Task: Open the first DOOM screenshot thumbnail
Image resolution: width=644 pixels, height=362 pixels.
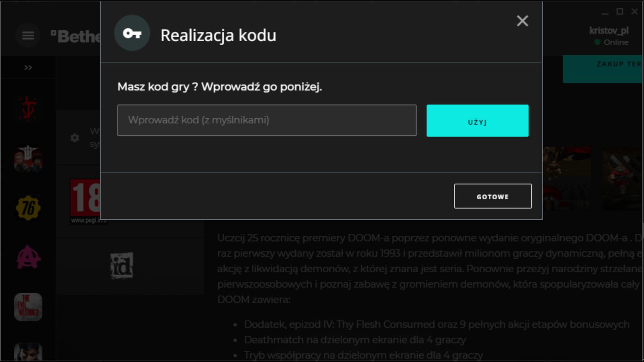Action: pos(567,178)
